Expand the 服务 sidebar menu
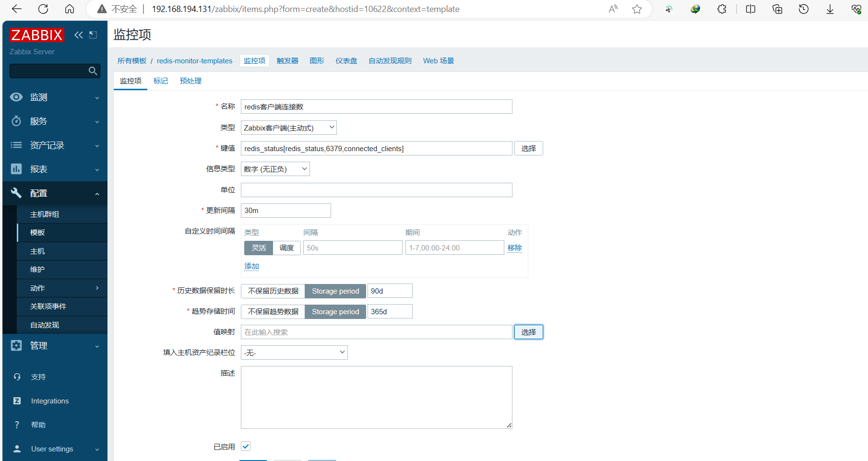The image size is (868, 461). pyautogui.click(x=55, y=121)
